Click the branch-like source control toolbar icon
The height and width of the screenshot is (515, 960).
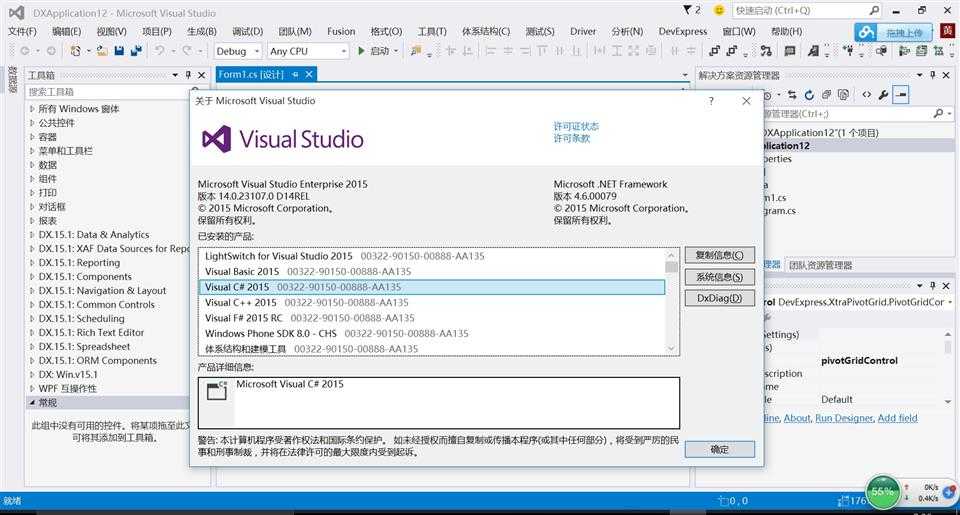point(766,51)
